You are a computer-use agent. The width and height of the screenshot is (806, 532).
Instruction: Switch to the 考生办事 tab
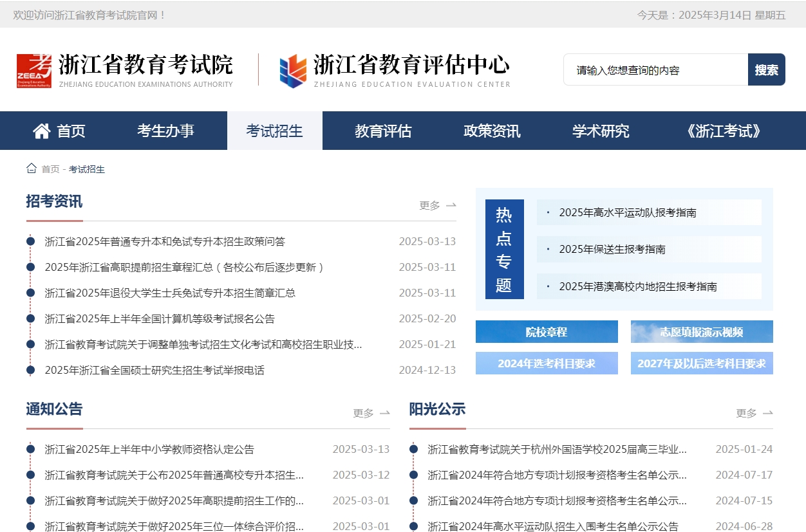(x=167, y=131)
